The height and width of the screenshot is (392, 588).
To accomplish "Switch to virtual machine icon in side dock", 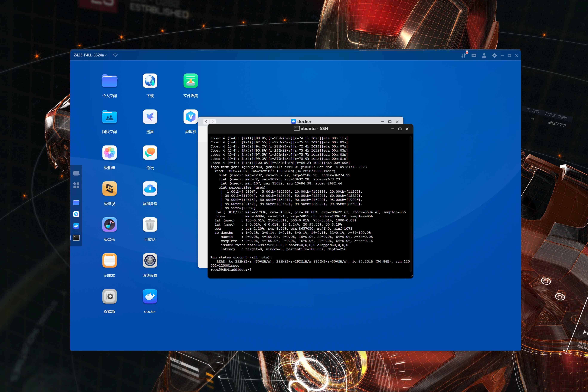I will pos(76,214).
